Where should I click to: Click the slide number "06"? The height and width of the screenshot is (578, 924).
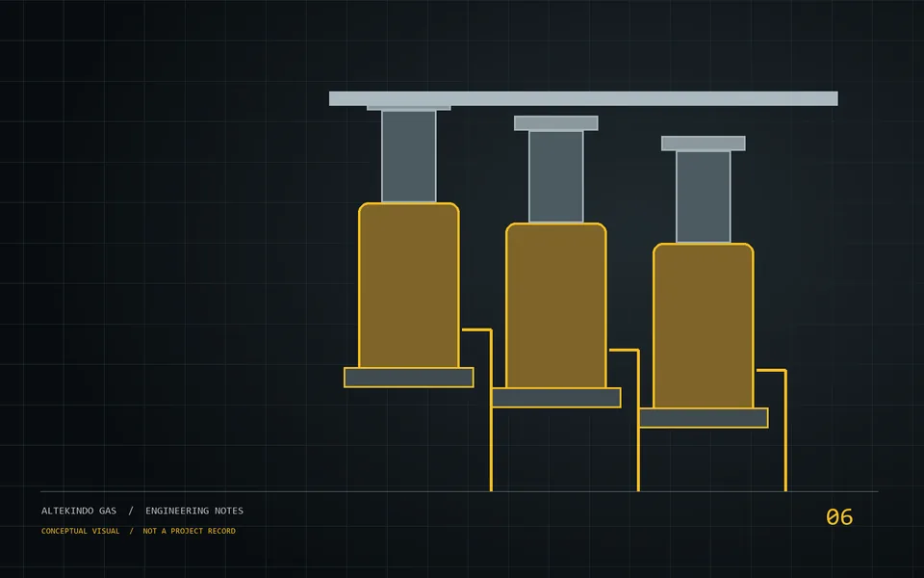pyautogui.click(x=839, y=517)
